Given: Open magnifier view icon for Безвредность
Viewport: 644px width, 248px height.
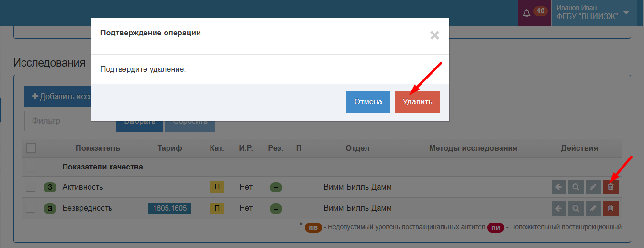Looking at the screenshot, I should click(x=576, y=208).
